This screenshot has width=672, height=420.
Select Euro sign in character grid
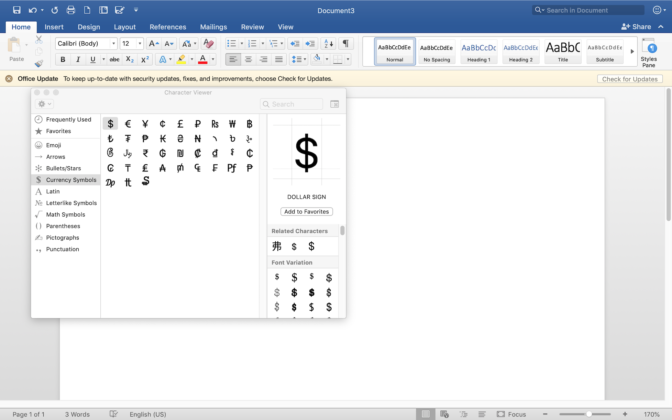(128, 124)
